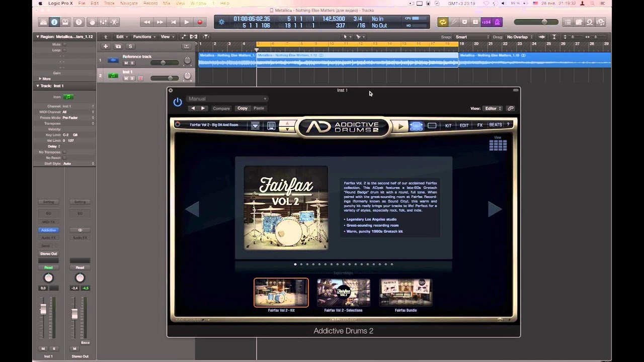Viewport: 644px width, 362px height.
Task: Toggle the Inspector info button
Action: pyautogui.click(x=54, y=22)
